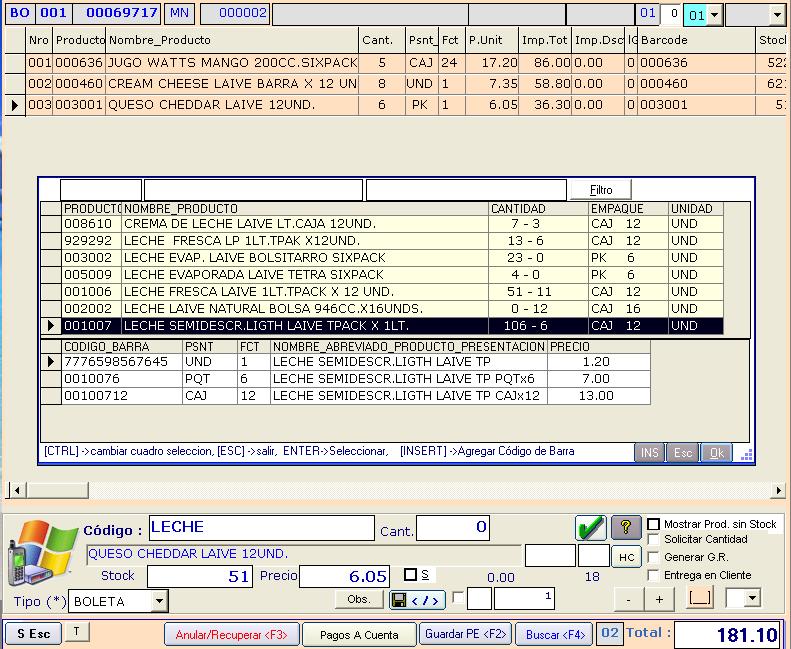
Task: Click the Obs. button
Action: [359, 599]
